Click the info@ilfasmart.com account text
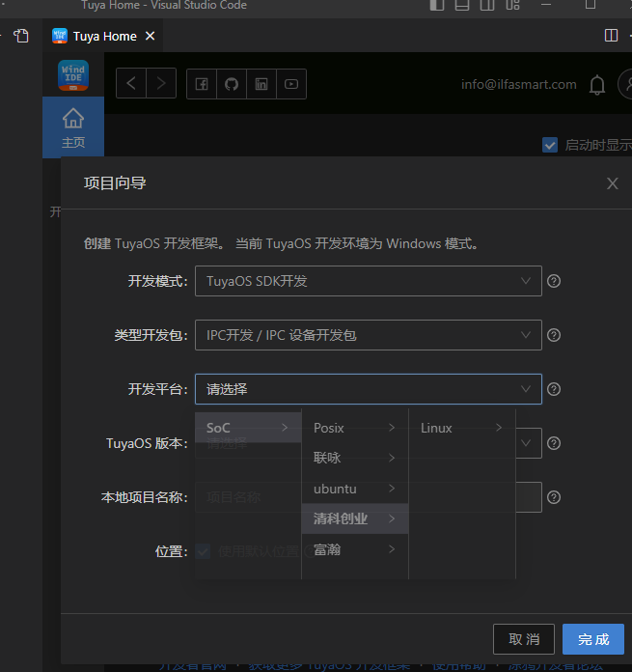The image size is (632, 672). click(x=518, y=84)
